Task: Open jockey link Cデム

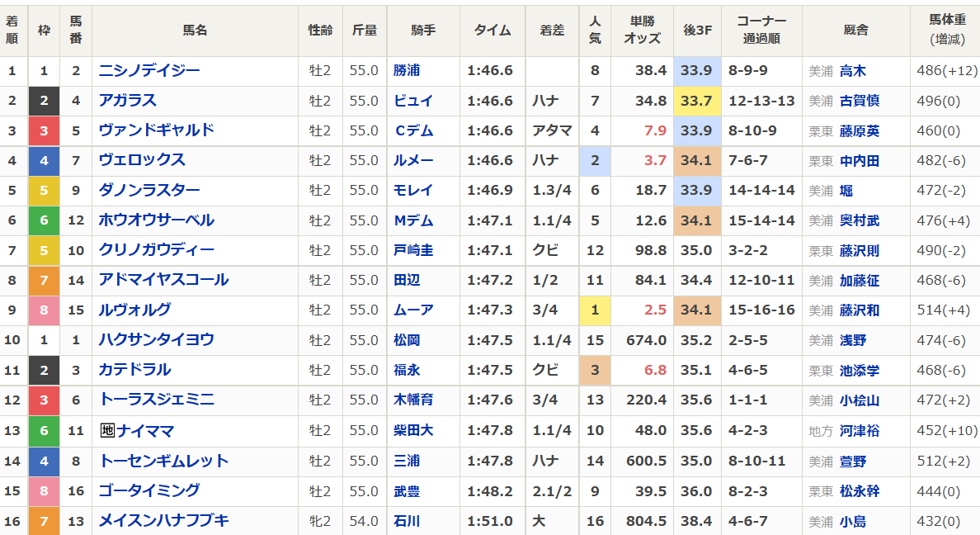Action: tap(413, 130)
